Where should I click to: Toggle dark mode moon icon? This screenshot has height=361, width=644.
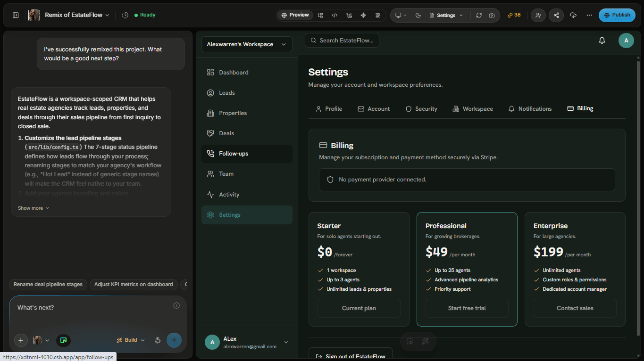[418, 15]
